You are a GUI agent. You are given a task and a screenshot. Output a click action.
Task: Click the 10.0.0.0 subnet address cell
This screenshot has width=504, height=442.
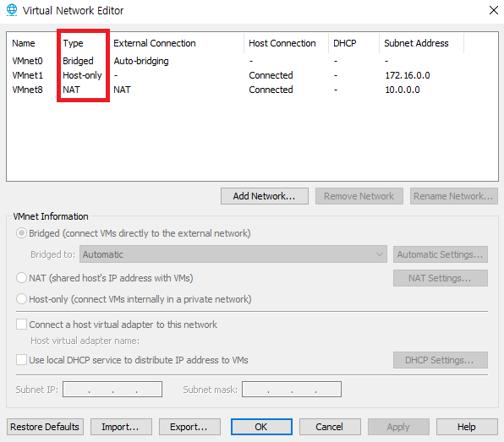403,90
